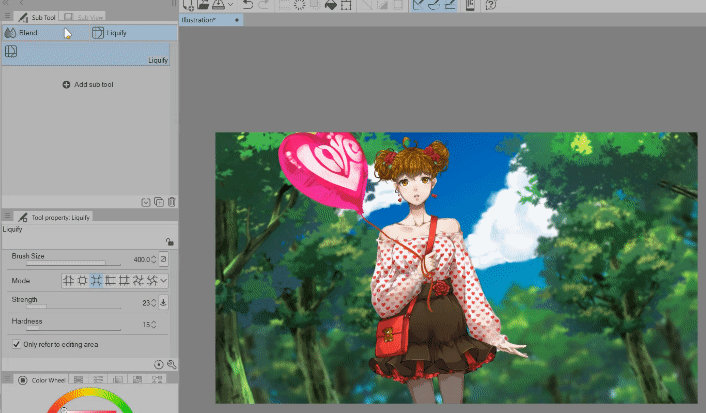The height and width of the screenshot is (413, 706).
Task: Select the Push liquify mode icon
Action: point(69,281)
